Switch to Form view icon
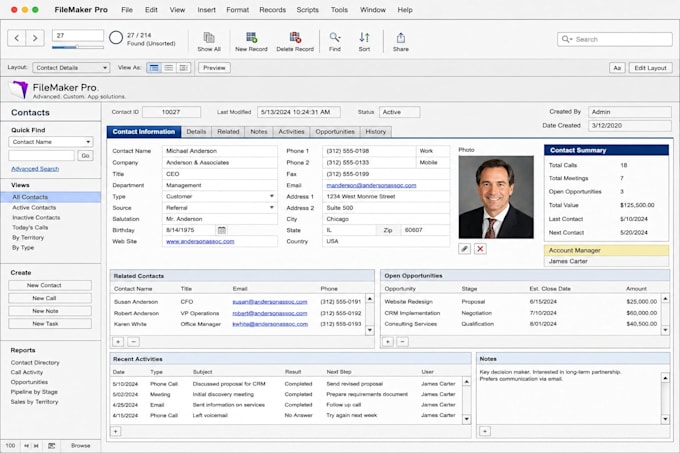 click(154, 68)
